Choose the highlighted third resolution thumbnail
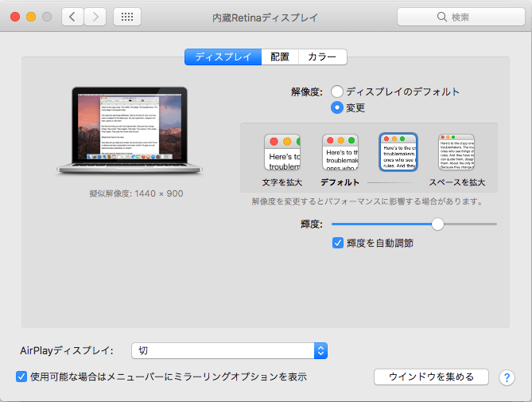This screenshot has width=532, height=402. tap(398, 153)
